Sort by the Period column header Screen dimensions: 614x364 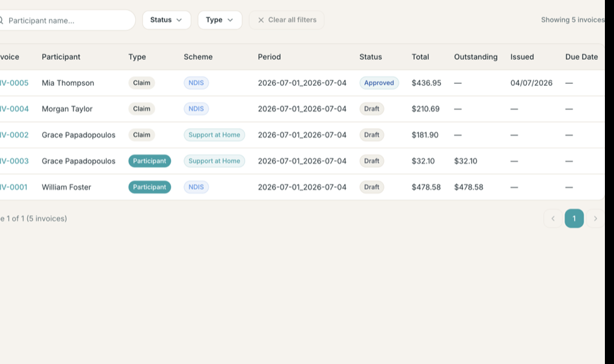(269, 57)
